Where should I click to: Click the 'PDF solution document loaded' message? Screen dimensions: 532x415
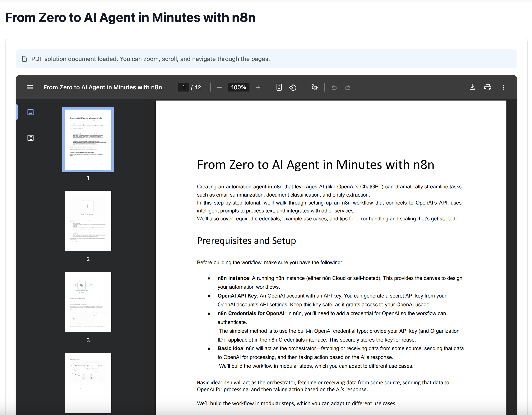[151, 59]
